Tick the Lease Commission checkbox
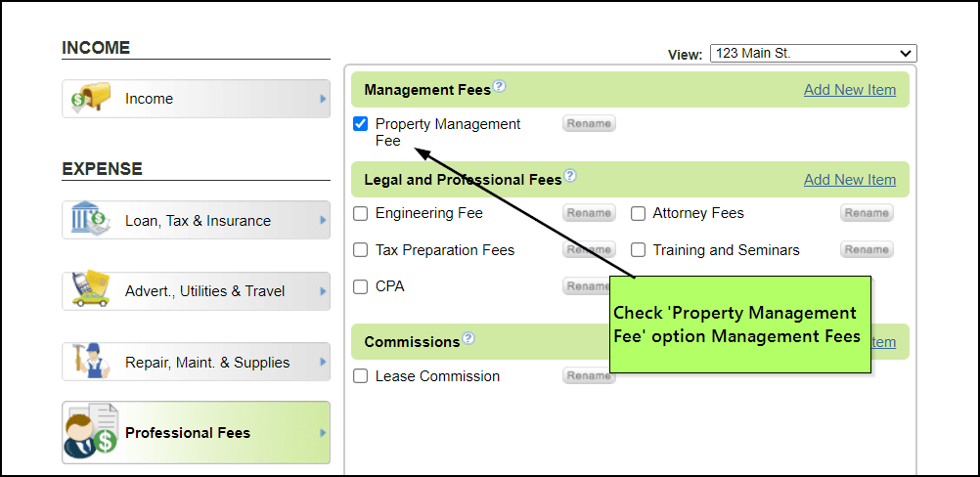The width and height of the screenshot is (980, 477). (x=360, y=376)
